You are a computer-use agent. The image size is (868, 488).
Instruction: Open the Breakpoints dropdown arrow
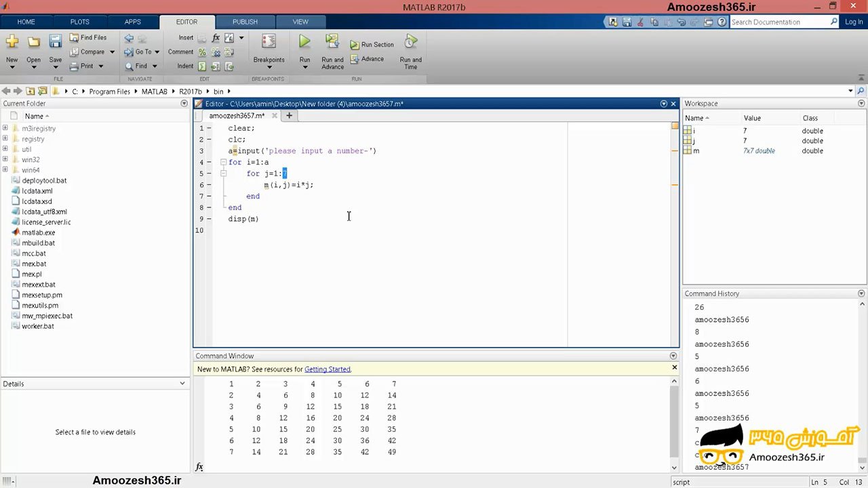(269, 68)
